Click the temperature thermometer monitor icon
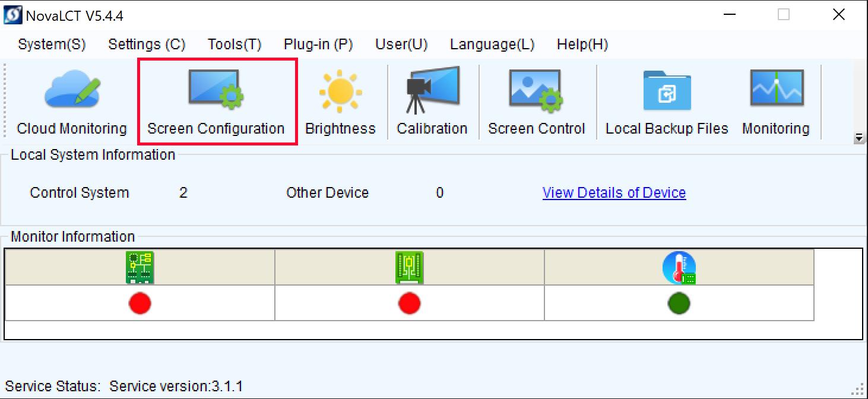Image resolution: width=868 pixels, height=399 pixels. [x=679, y=268]
